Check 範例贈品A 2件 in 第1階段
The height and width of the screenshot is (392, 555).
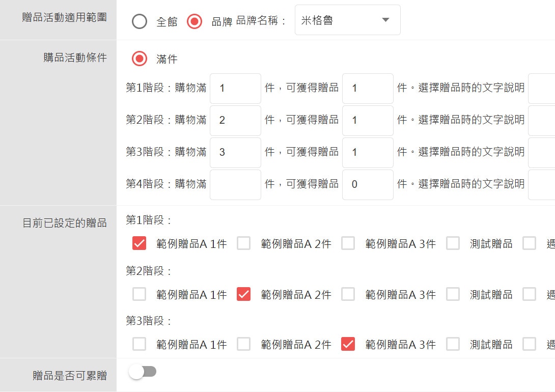244,243
